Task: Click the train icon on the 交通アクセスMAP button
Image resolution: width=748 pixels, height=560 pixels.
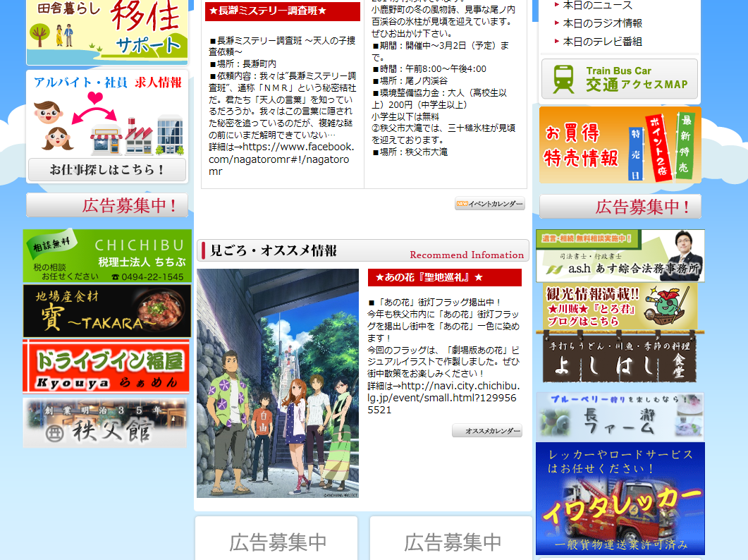Action: pos(563,79)
